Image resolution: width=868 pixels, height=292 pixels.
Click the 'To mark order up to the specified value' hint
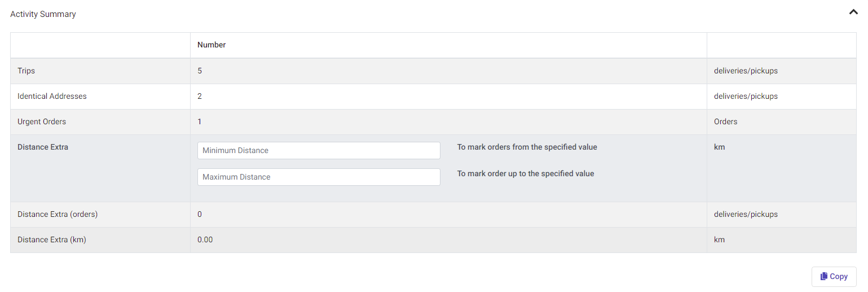pos(526,173)
